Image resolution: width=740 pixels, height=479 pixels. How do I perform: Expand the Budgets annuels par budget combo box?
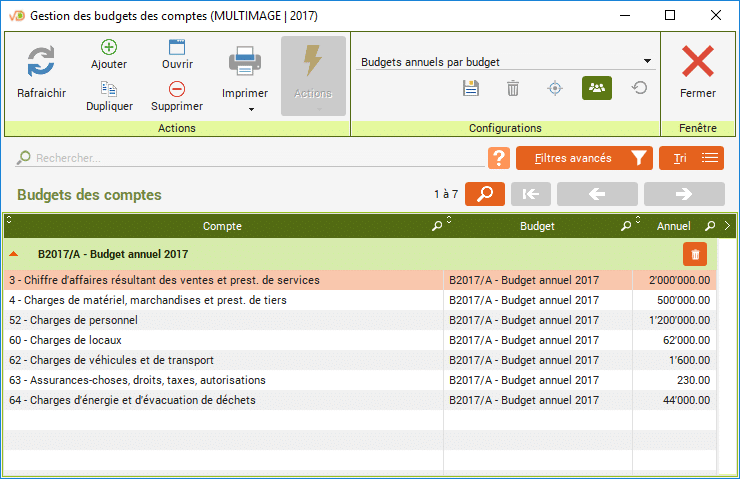click(x=647, y=61)
